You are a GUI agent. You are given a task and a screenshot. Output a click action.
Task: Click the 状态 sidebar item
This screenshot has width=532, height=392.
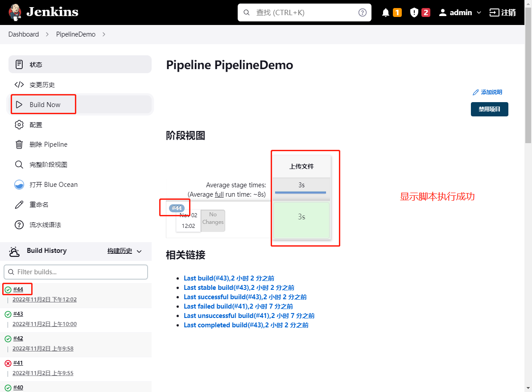pos(36,64)
